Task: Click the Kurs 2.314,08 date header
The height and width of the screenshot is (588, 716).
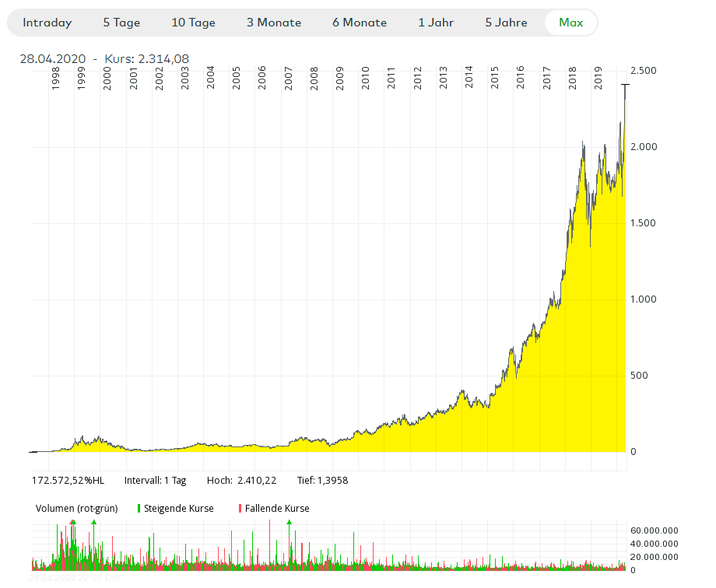Action: pos(104,59)
